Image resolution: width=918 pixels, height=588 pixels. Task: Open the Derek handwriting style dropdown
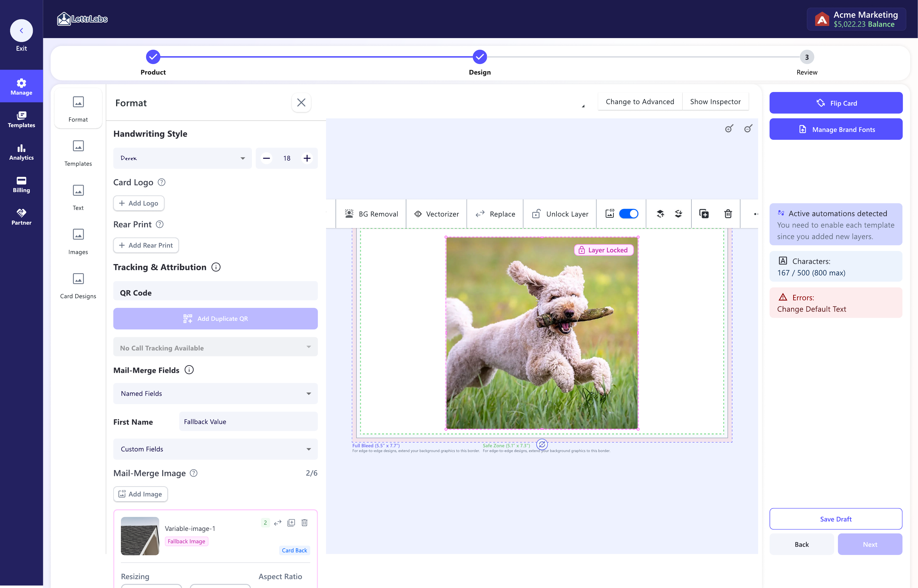tap(183, 158)
